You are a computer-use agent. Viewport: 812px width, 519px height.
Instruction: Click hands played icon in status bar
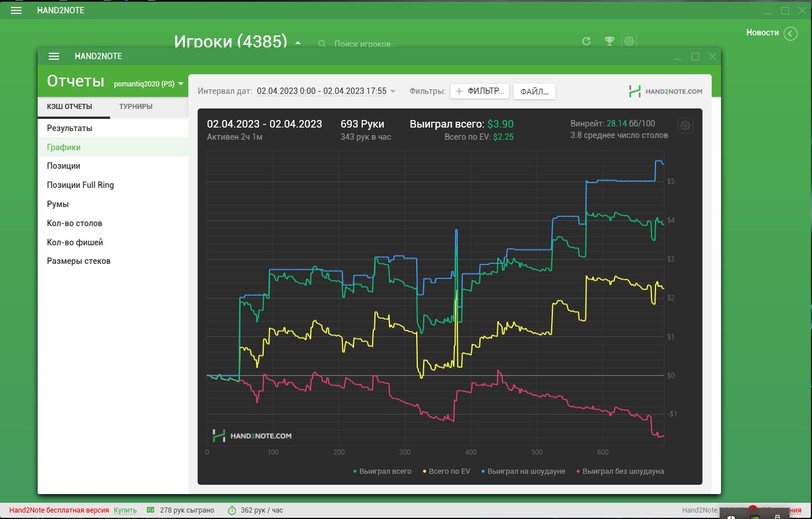tap(151, 510)
